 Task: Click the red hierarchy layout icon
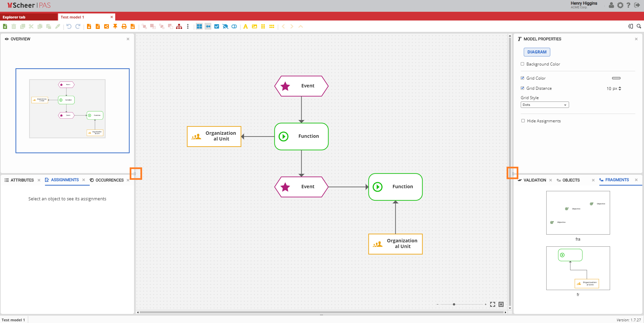179,27
